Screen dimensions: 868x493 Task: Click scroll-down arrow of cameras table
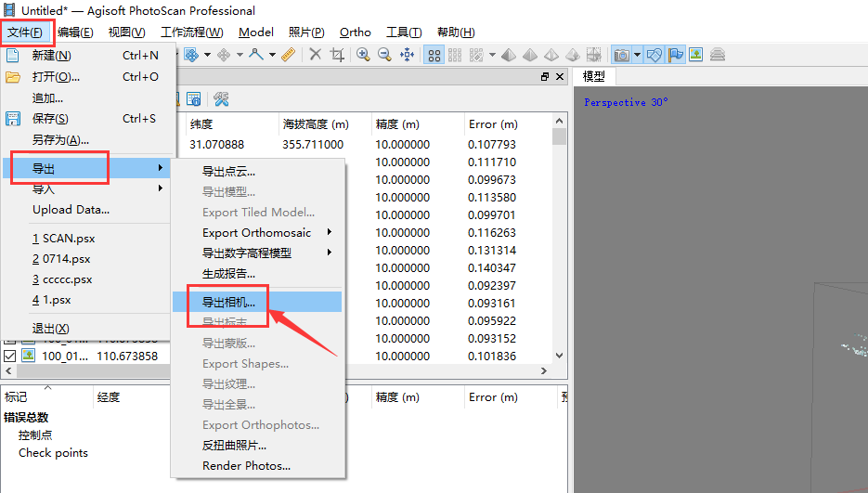pos(559,356)
